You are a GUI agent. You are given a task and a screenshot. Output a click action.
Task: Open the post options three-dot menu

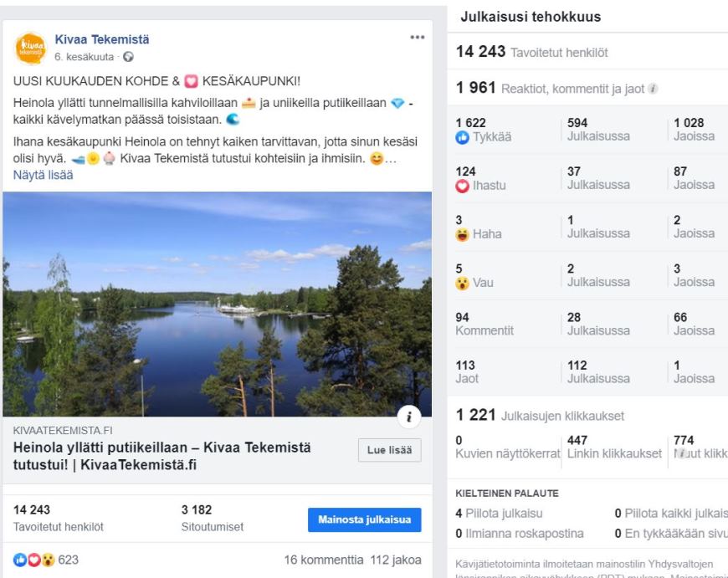(x=418, y=39)
